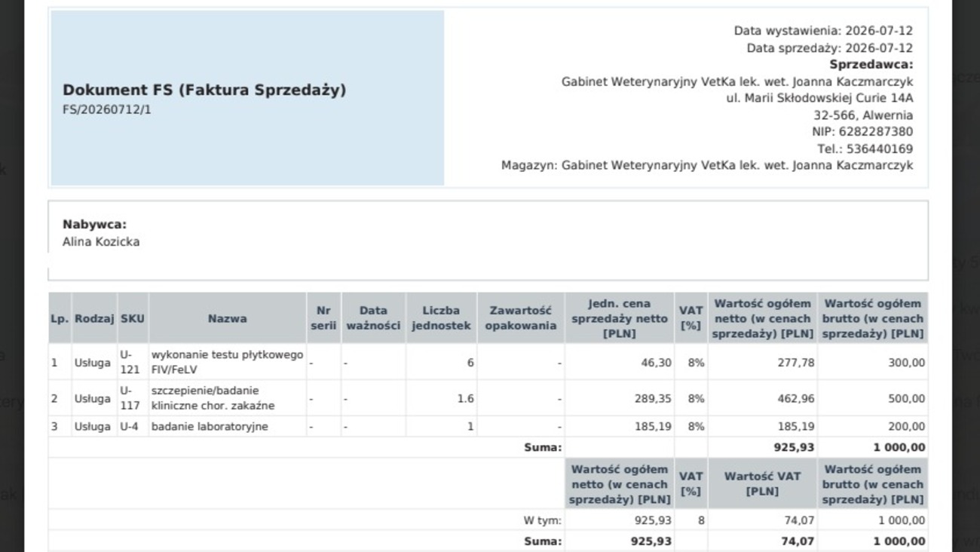Select the invoice number FS/20260712/1
Screen dimensions: 980x552
(107, 109)
